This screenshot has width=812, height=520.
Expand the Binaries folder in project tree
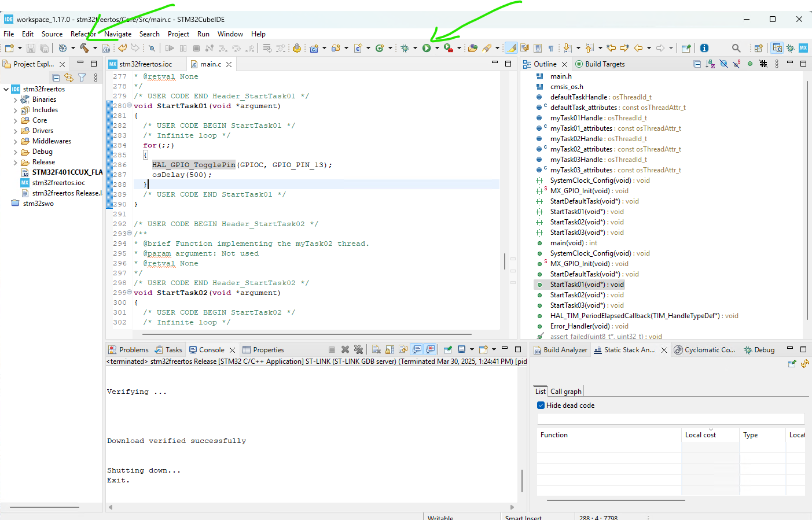click(x=15, y=99)
